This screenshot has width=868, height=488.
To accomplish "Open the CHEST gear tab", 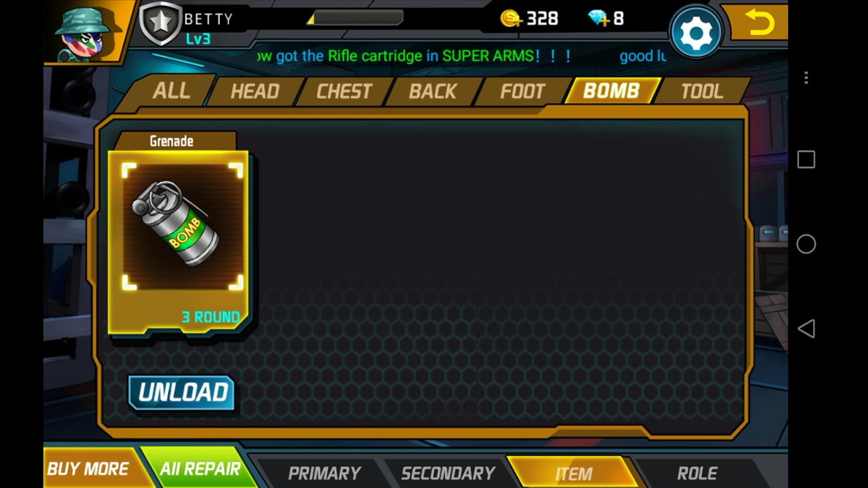I will tap(344, 91).
